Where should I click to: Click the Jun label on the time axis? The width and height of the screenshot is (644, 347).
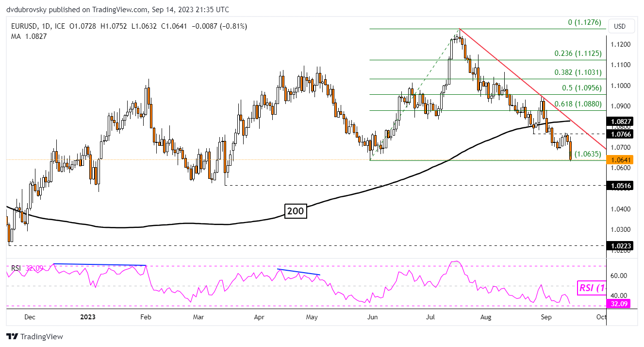click(372, 317)
